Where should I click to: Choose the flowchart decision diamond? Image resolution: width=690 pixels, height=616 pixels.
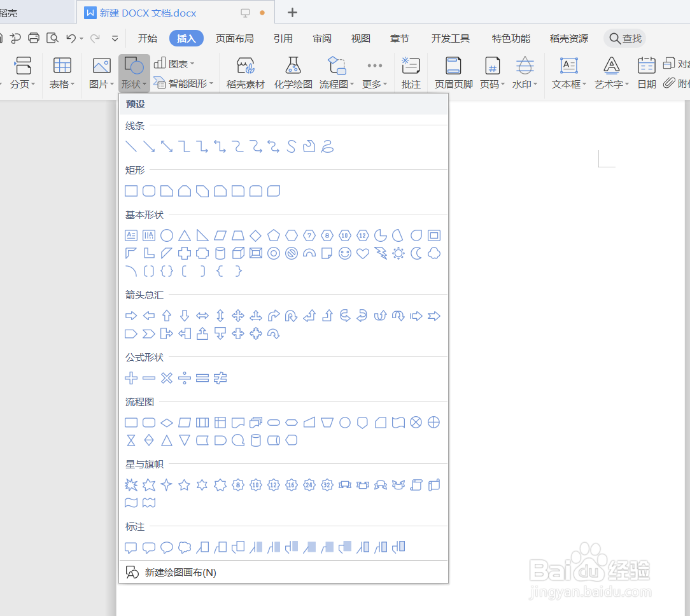(167, 423)
